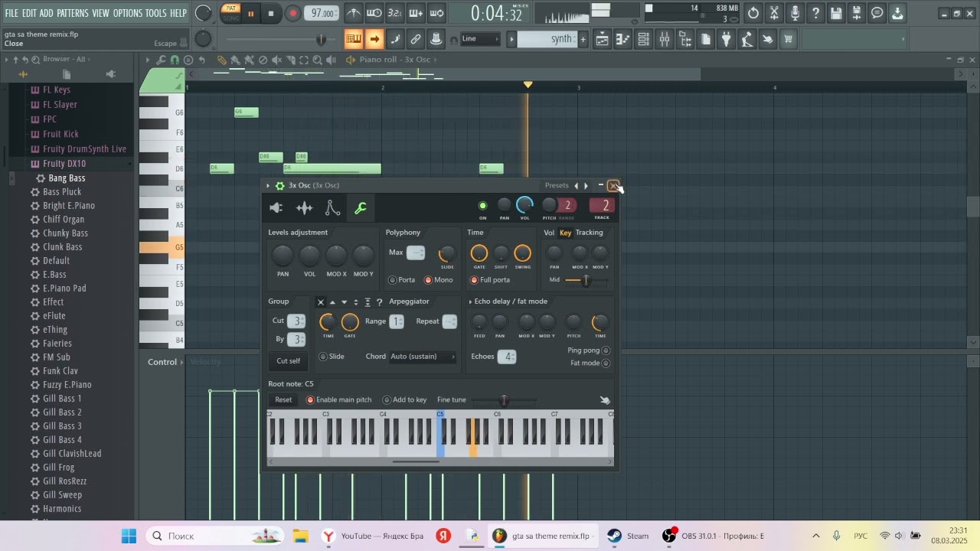Adjust the Fine tune slider
The width and height of the screenshot is (980, 551).
[503, 400]
